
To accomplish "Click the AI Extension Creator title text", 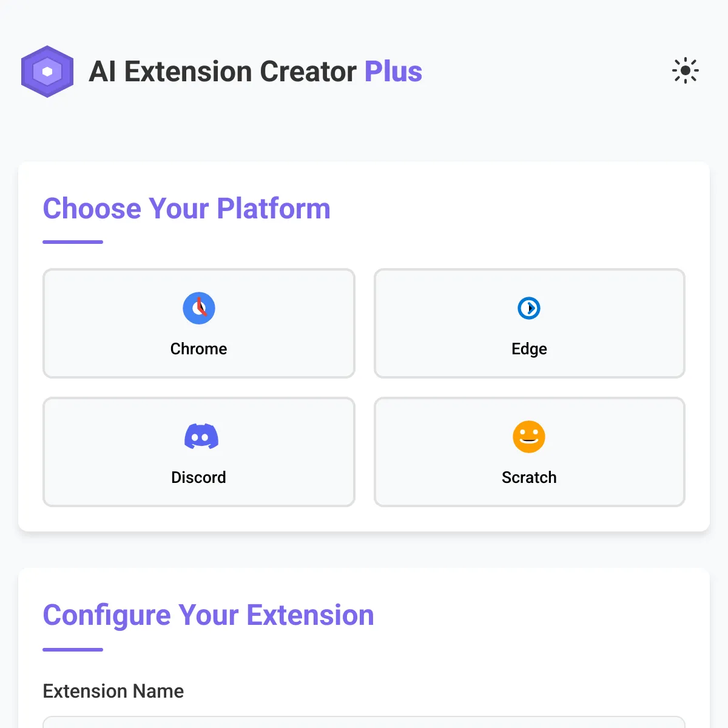I will pos(223,72).
